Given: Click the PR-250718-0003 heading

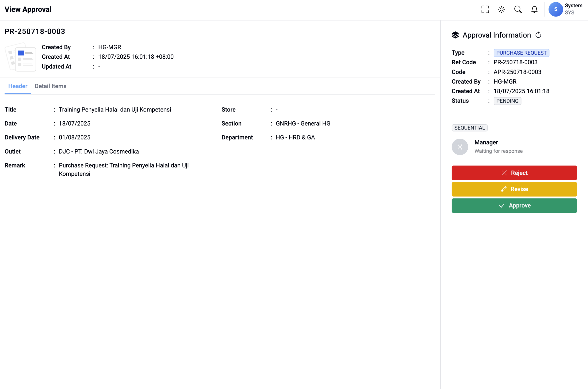Looking at the screenshot, I should tap(35, 31).
